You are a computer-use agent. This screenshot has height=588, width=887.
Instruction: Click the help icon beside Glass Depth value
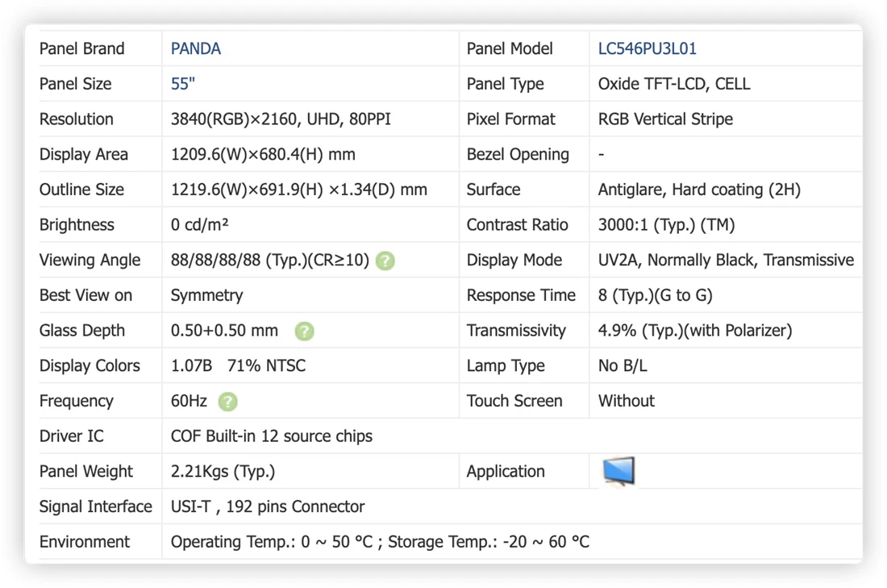click(304, 331)
